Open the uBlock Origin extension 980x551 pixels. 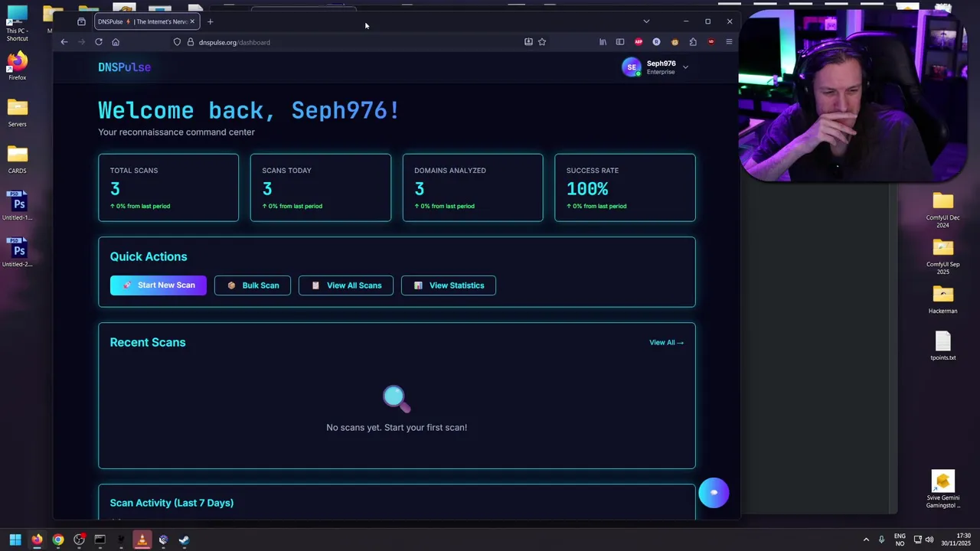pos(711,42)
